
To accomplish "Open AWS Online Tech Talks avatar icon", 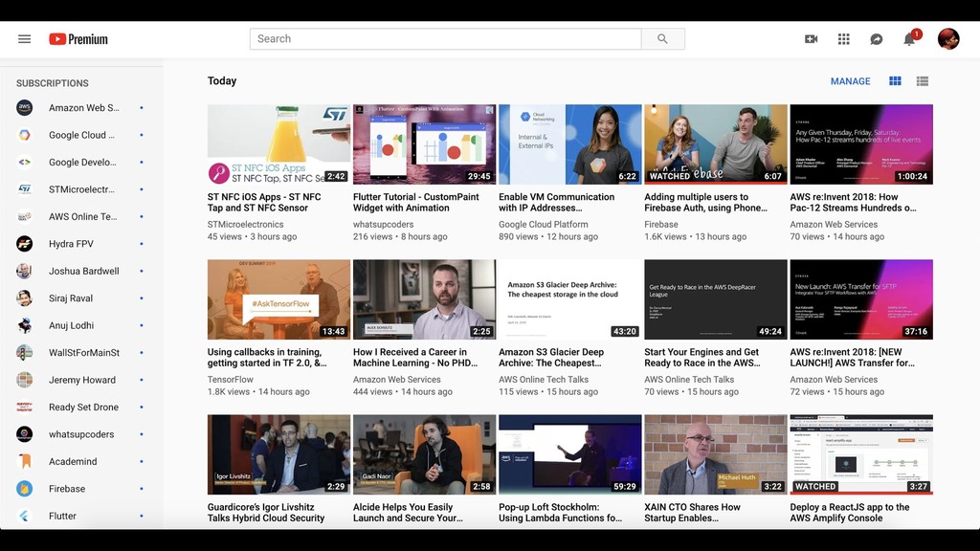I will 24,216.
